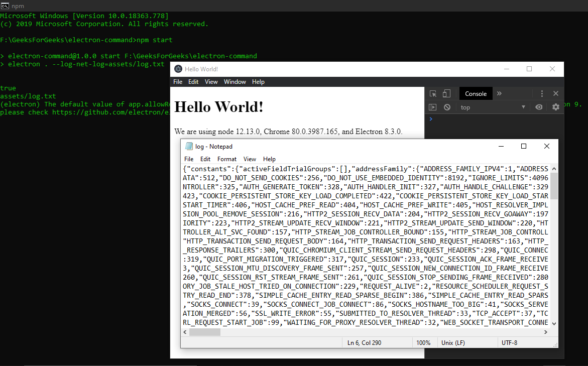This screenshot has width=588, height=366.
Task: Click the Notepad icon in the title bar
Action: [189, 146]
